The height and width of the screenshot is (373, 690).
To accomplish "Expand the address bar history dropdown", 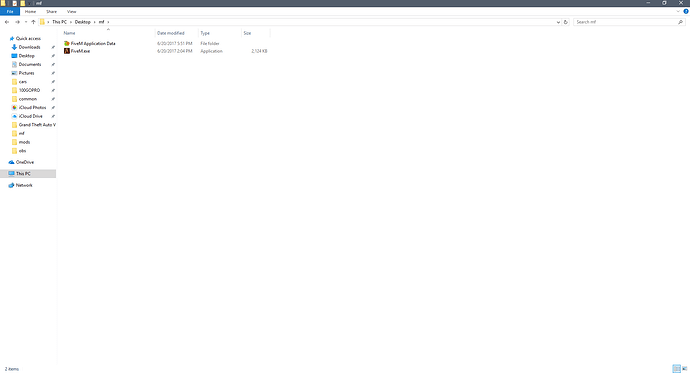I will (x=558, y=22).
